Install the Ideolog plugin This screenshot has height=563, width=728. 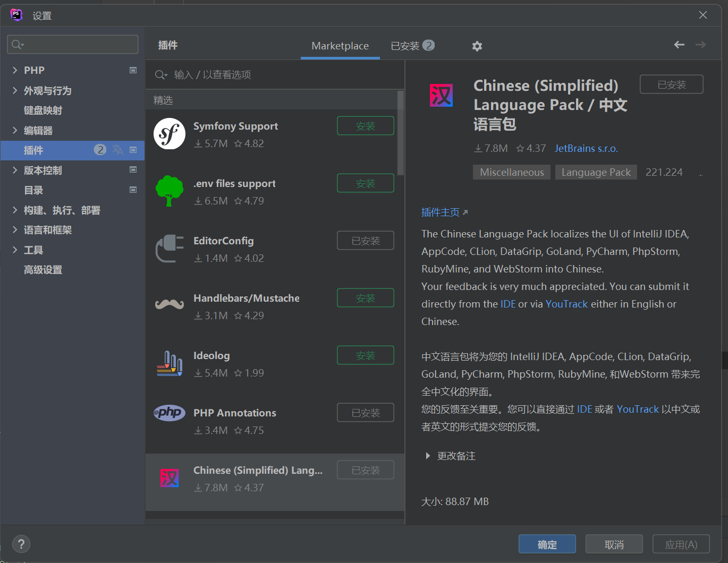click(x=366, y=355)
